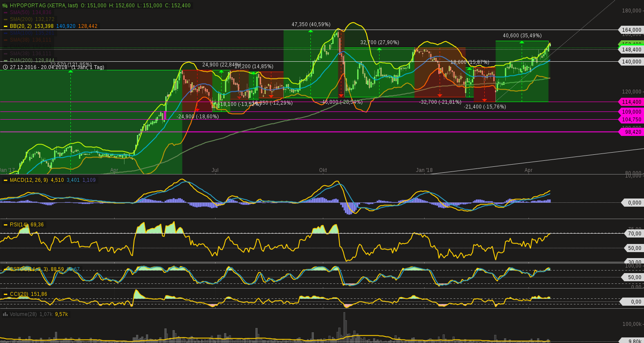644x343 pixels.
Task: Click the CCI 0,00 axis tag
Action: tap(632, 302)
